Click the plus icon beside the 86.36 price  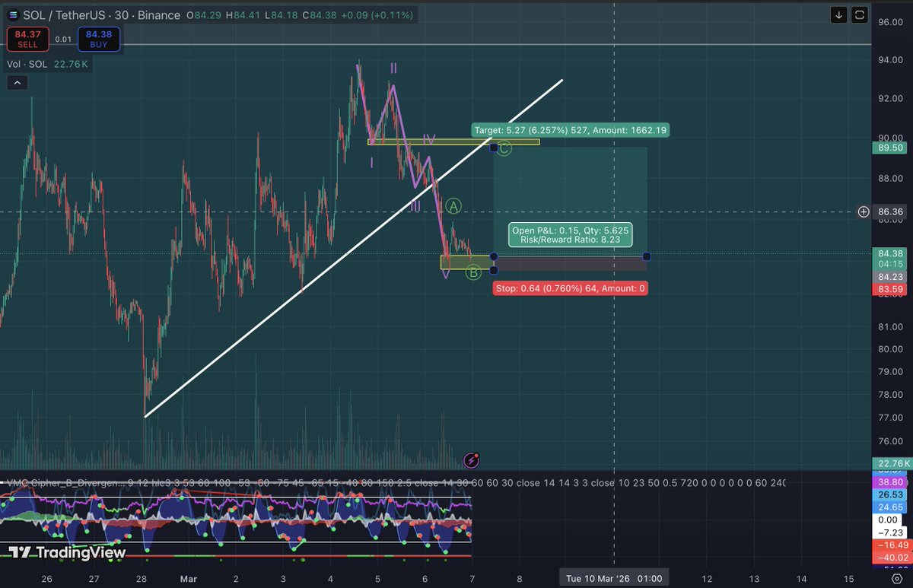(864, 211)
